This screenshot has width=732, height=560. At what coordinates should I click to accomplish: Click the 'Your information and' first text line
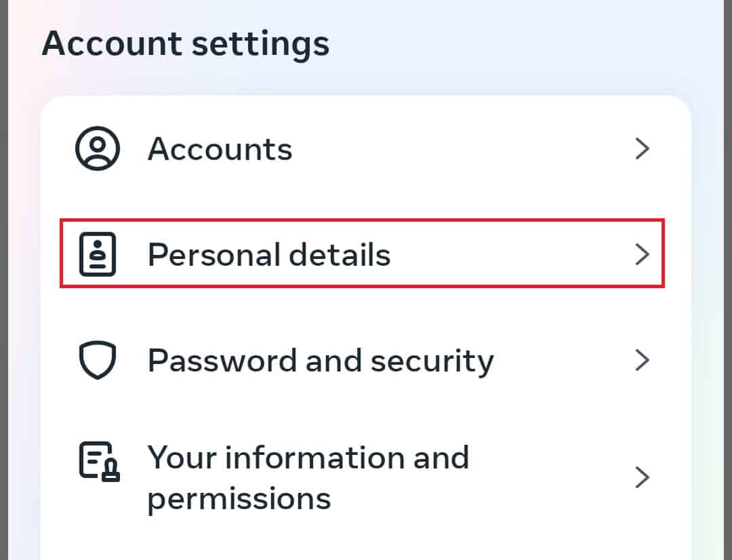(x=308, y=458)
